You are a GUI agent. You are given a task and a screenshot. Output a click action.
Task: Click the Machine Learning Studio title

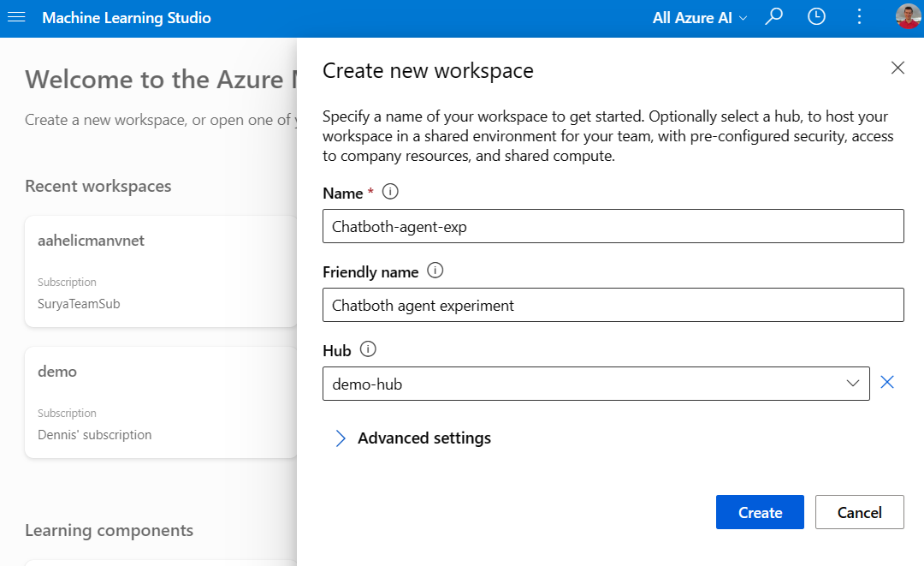127,17
